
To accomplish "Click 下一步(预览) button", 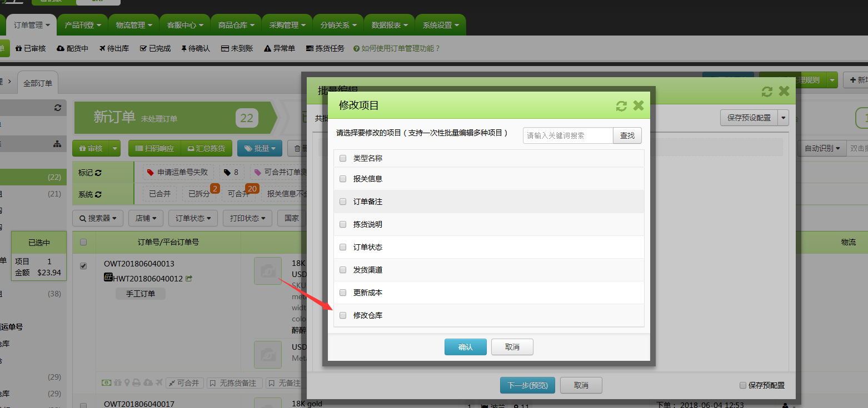I will pos(527,385).
